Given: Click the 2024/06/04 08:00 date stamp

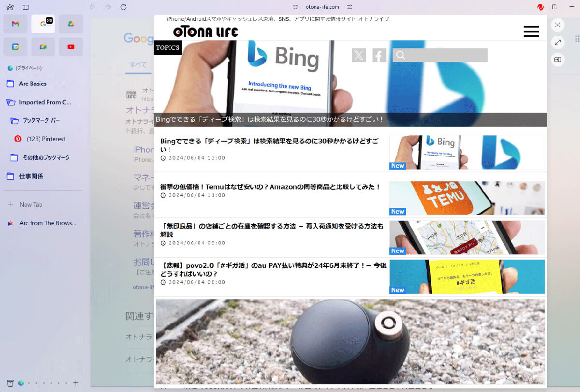Looking at the screenshot, I should 197,282.
